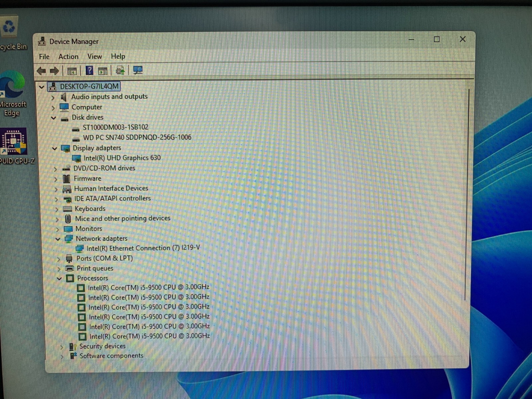The height and width of the screenshot is (399, 532).
Task: Select the DESKTOP-G7IL4QM computer name
Action: (x=89, y=86)
